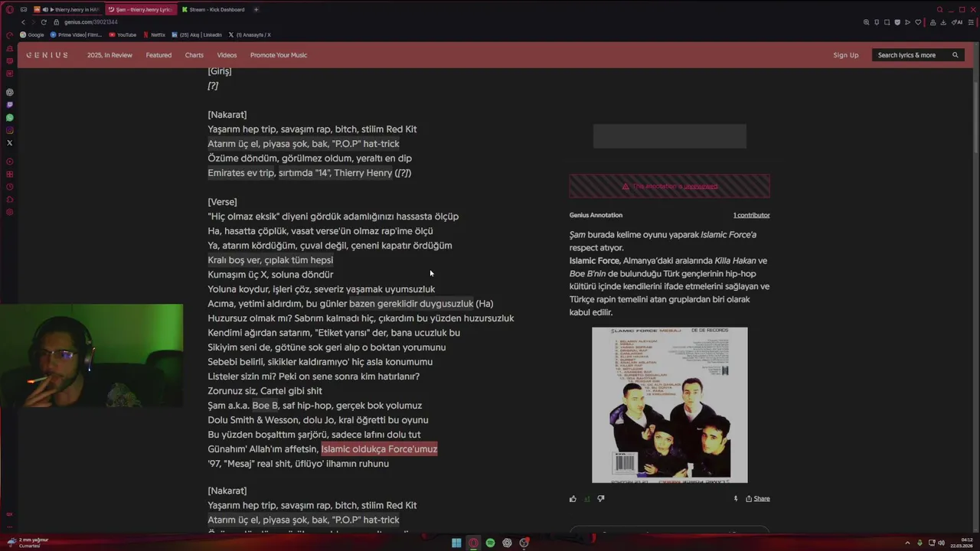Open the Prime Video bookmark
Screen dimensions: 980x551
coord(76,34)
